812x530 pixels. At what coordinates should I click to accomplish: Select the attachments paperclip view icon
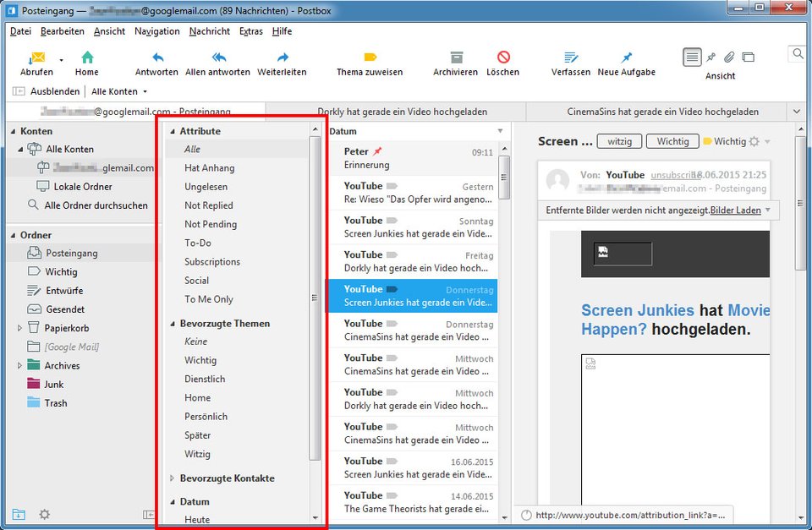pyautogui.click(x=729, y=57)
